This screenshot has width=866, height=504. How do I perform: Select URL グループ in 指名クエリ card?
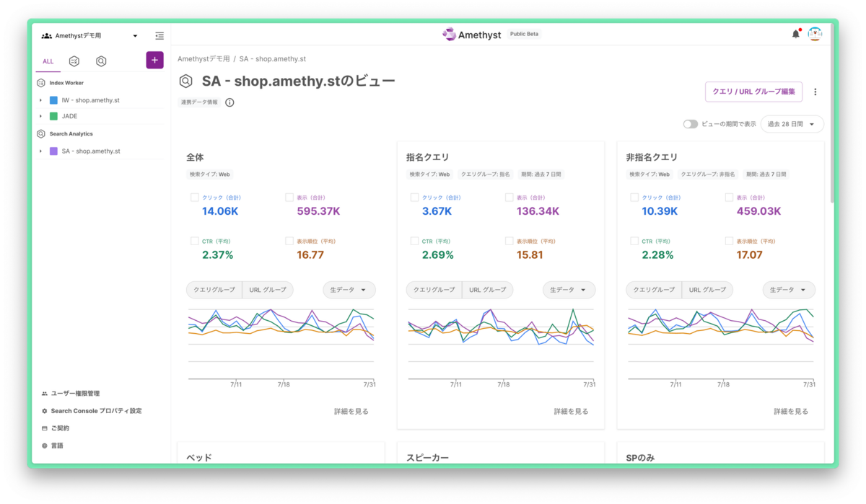point(488,290)
